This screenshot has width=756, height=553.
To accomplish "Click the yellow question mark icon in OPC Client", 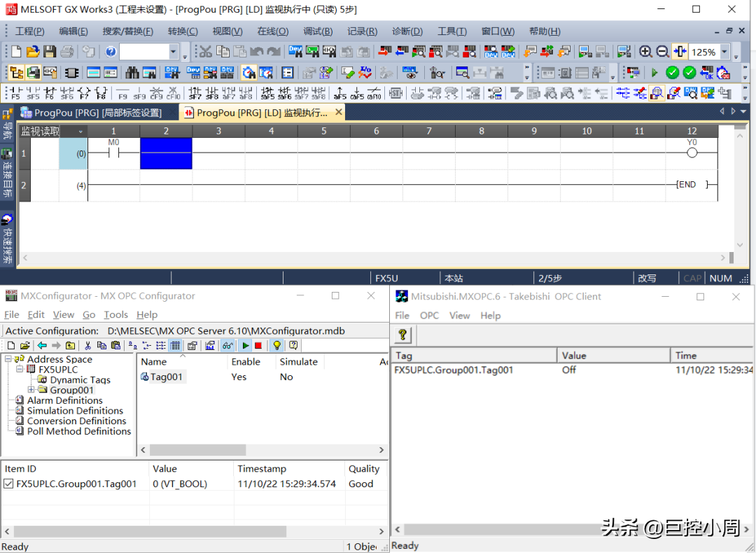I will [403, 335].
